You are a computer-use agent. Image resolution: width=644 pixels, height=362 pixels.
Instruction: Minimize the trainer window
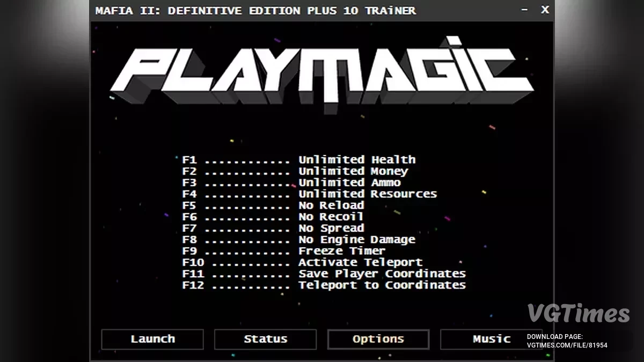pos(524,10)
